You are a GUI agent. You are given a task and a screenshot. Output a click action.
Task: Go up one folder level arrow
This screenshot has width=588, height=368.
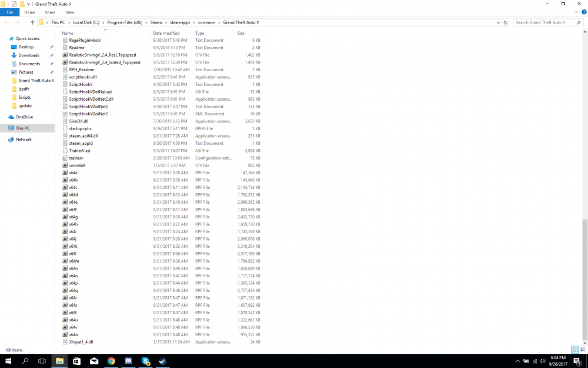(32, 22)
